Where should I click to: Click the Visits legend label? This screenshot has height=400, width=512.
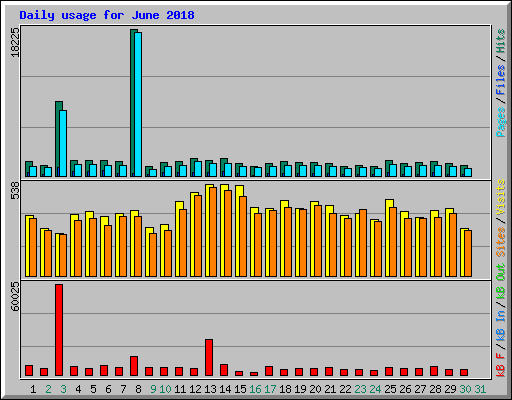click(x=501, y=197)
